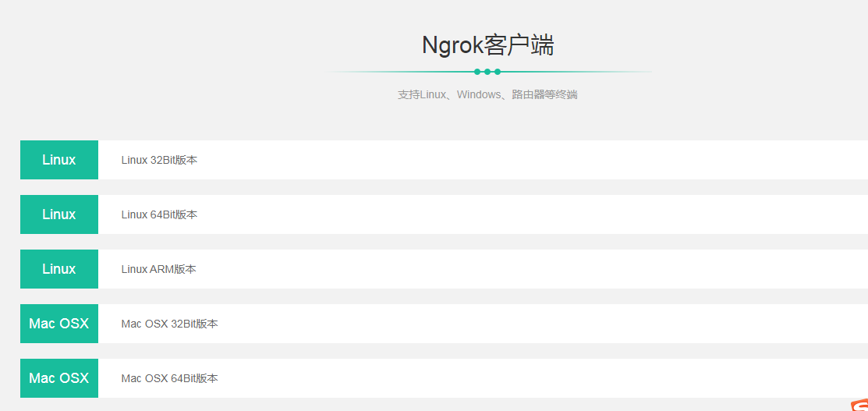Open the Linux 64Bit版本 download link
Image resolution: width=868 pixels, height=411 pixels.
tap(159, 215)
